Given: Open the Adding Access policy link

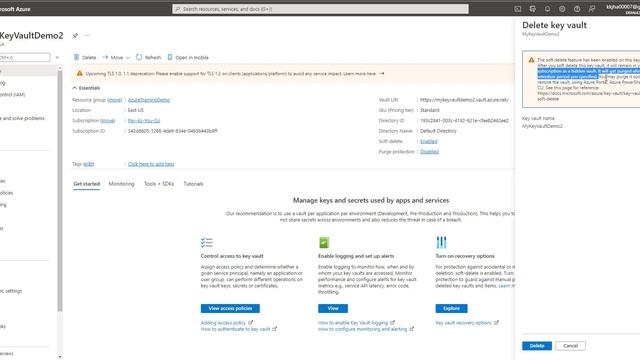Looking at the screenshot, I should [x=223, y=323].
